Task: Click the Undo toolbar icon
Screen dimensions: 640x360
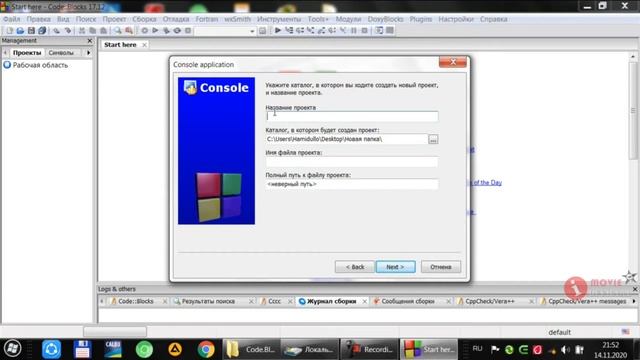Action: coord(56,31)
